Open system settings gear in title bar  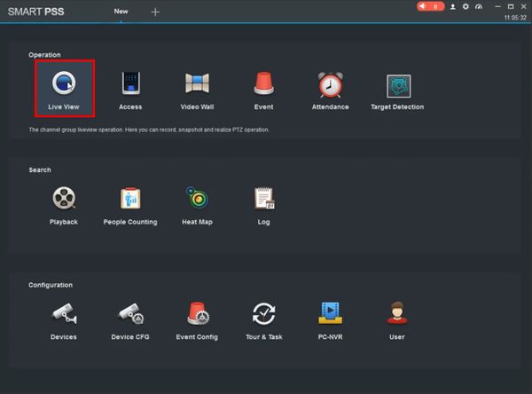[x=465, y=6]
